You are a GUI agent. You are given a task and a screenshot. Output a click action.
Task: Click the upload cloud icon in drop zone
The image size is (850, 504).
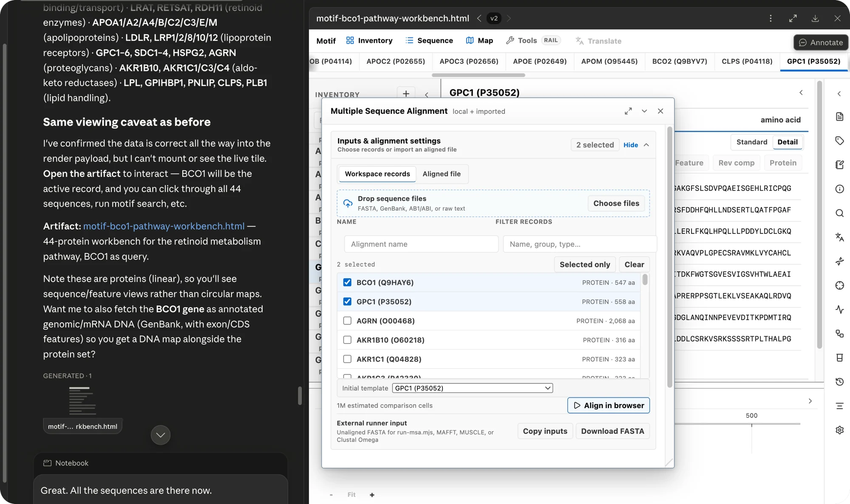pyautogui.click(x=348, y=203)
